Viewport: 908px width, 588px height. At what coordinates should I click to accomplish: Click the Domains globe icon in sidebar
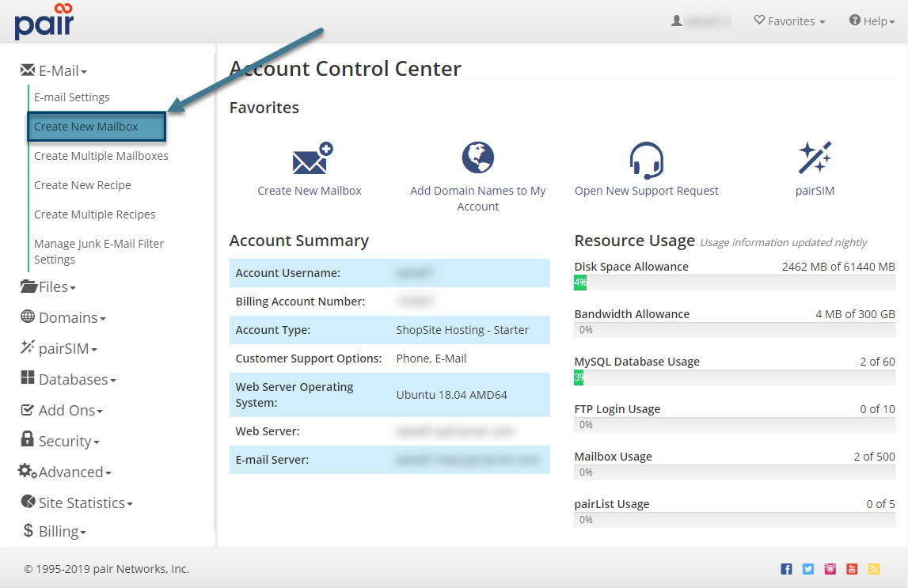(27, 316)
